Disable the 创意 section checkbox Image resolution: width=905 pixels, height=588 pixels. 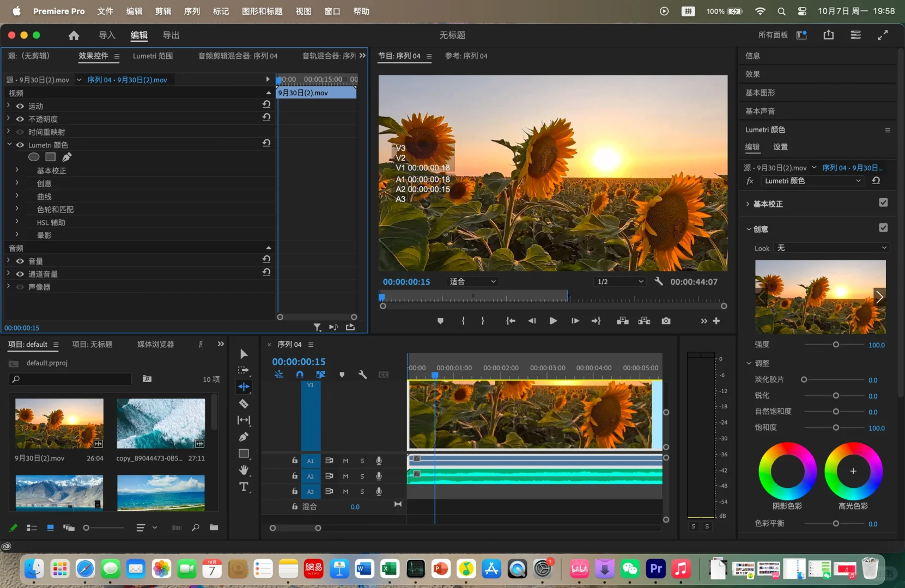pos(883,228)
